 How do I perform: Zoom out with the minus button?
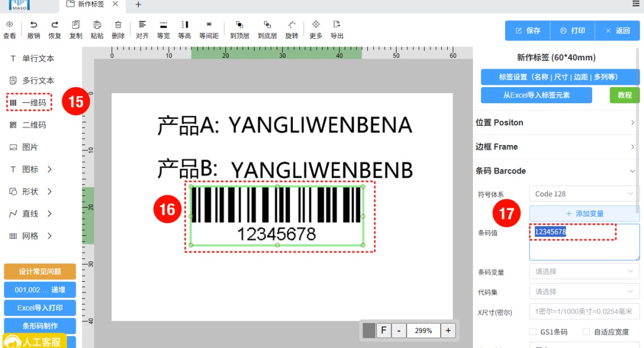pyautogui.click(x=399, y=330)
